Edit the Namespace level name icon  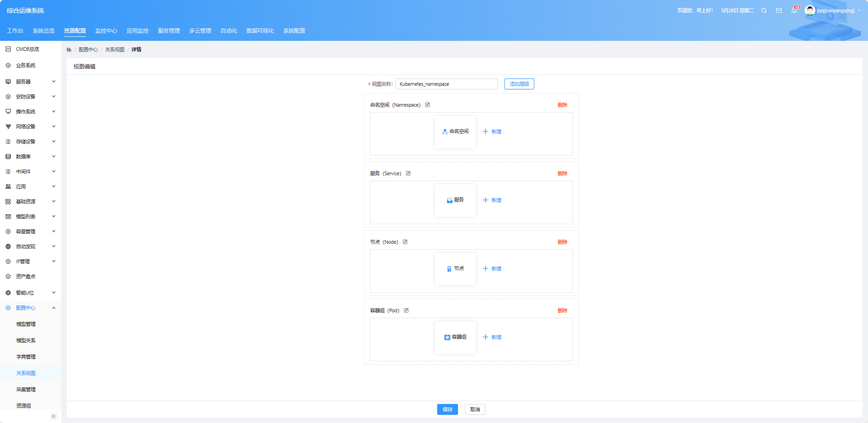pyautogui.click(x=427, y=105)
